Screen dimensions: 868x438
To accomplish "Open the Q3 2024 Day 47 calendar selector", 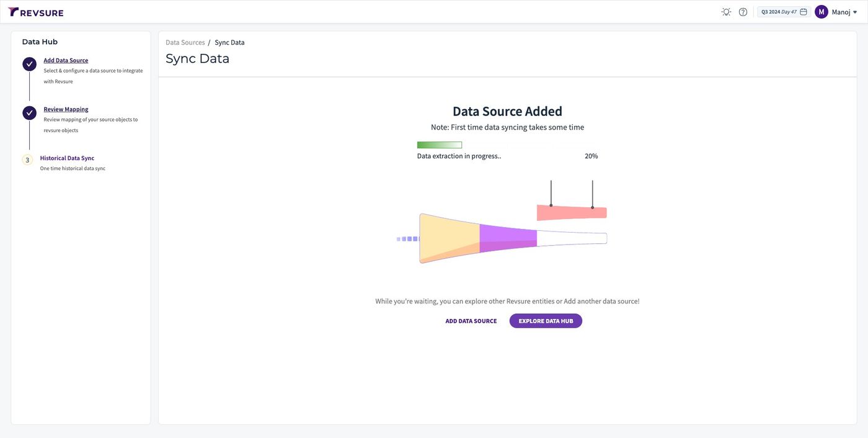I will [784, 12].
